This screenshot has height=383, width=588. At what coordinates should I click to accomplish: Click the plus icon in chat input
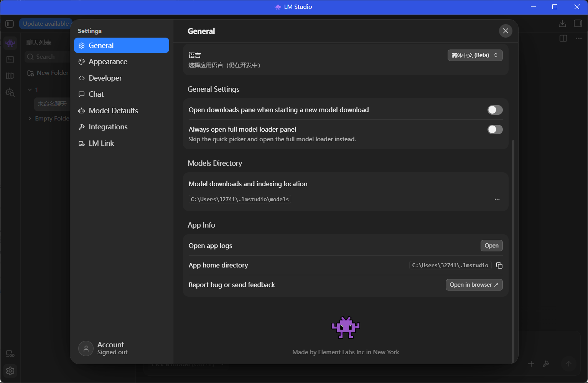point(531,364)
